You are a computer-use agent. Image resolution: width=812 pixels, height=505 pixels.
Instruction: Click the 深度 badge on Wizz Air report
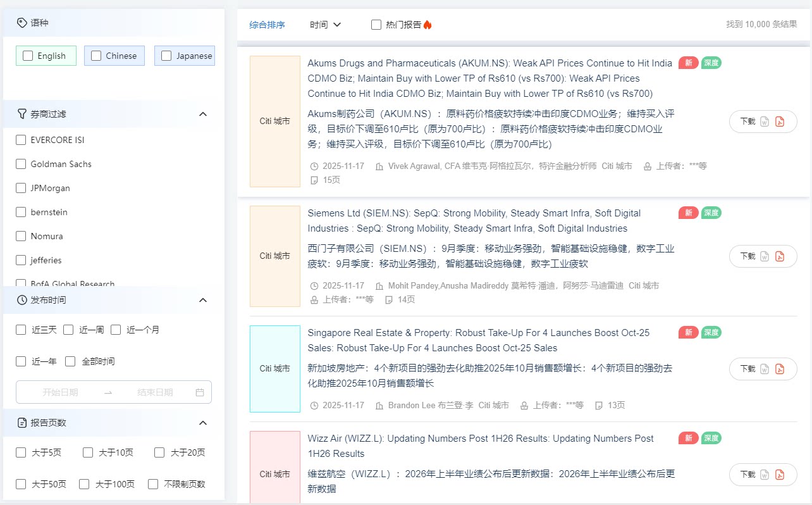(x=711, y=438)
